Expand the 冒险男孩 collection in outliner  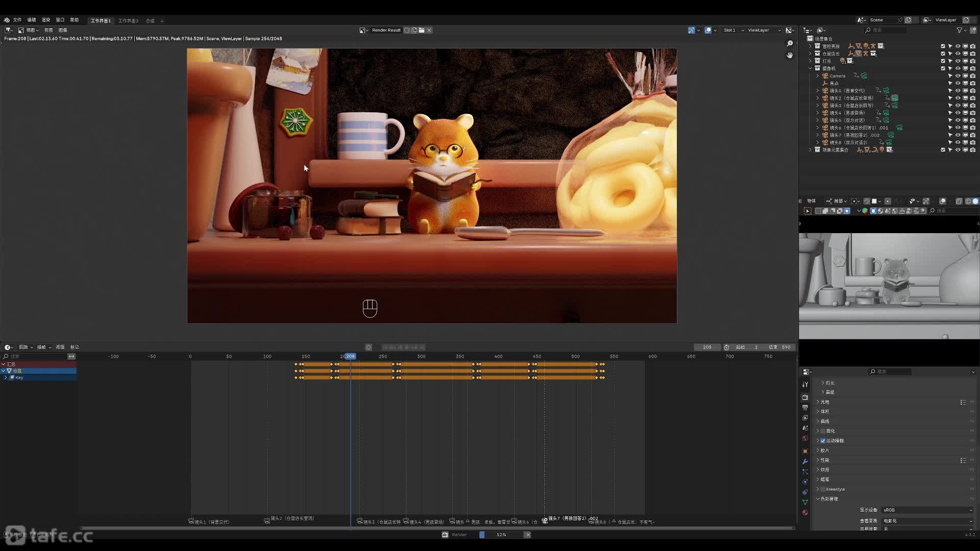(x=810, y=46)
